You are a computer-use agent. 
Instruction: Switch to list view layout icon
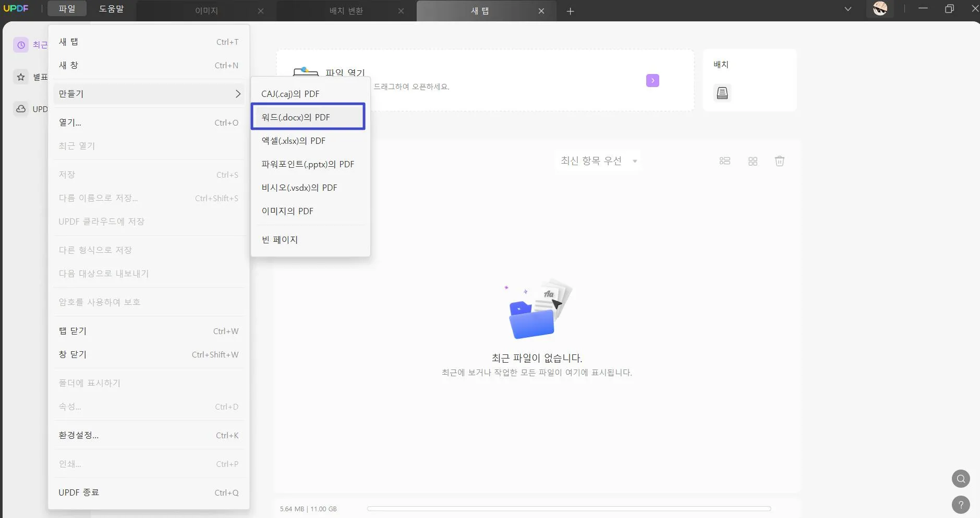coord(725,161)
